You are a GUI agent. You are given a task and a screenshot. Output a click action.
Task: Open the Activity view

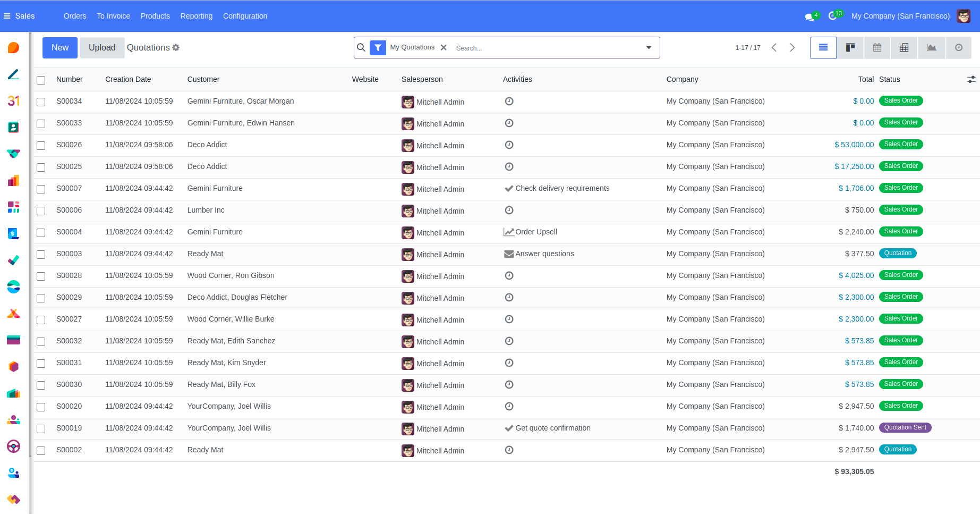[958, 48]
